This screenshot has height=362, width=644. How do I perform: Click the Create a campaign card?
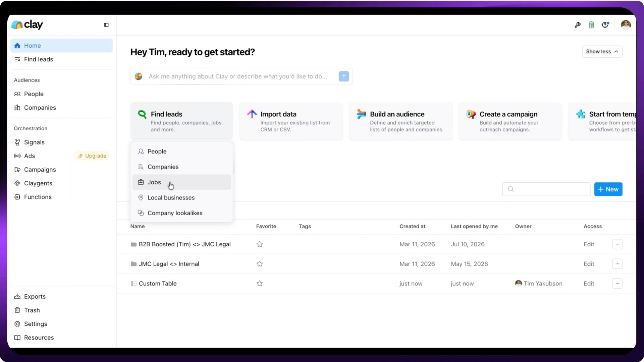(511, 121)
